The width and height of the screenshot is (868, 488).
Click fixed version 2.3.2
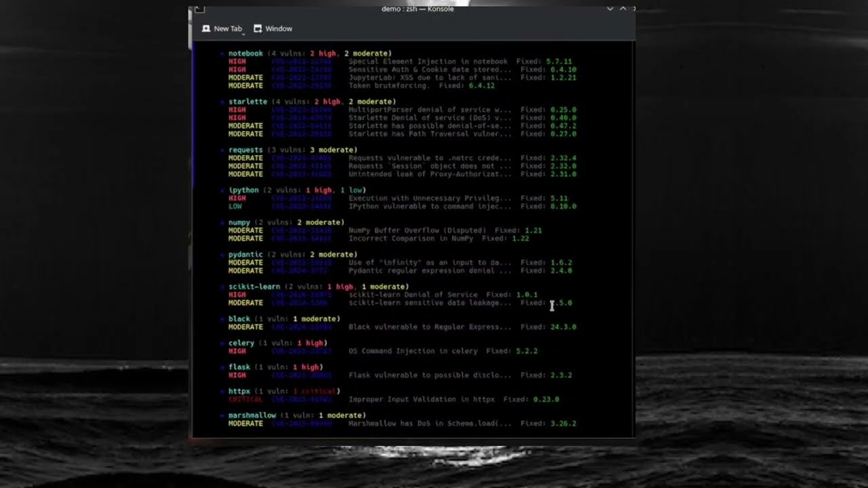pyautogui.click(x=561, y=375)
